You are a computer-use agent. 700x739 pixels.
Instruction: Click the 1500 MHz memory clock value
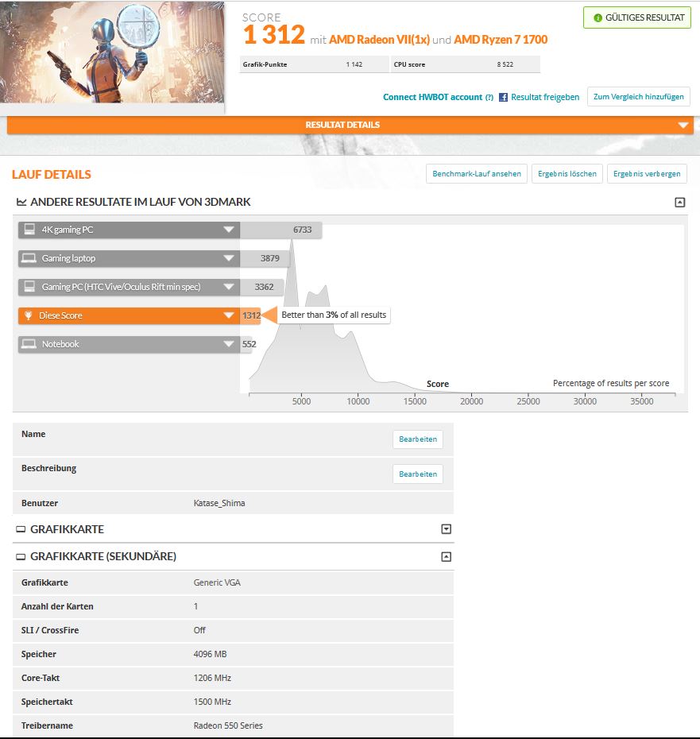(x=212, y=702)
